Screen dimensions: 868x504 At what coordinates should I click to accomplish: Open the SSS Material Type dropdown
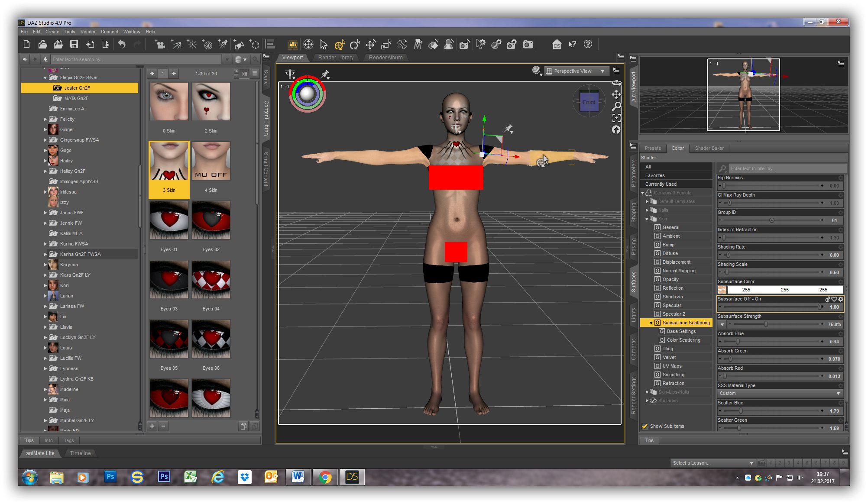click(780, 393)
